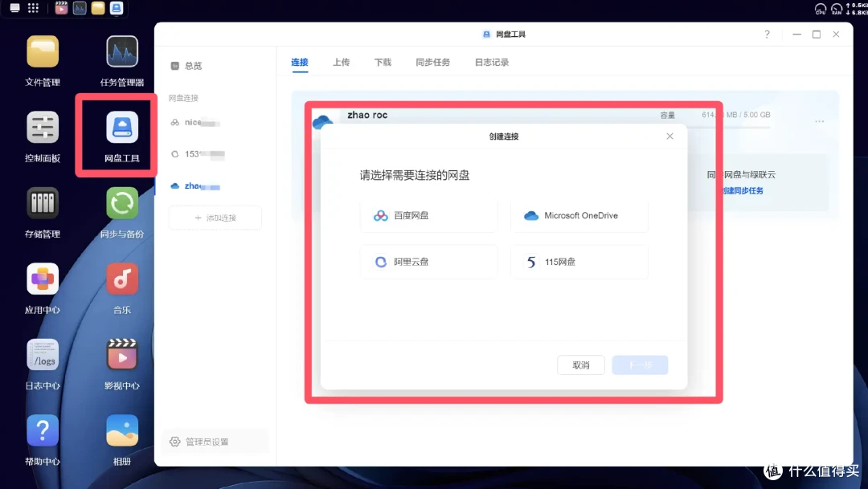Switch to the 连接 tab
Screen dimensions: 868x489
point(300,63)
